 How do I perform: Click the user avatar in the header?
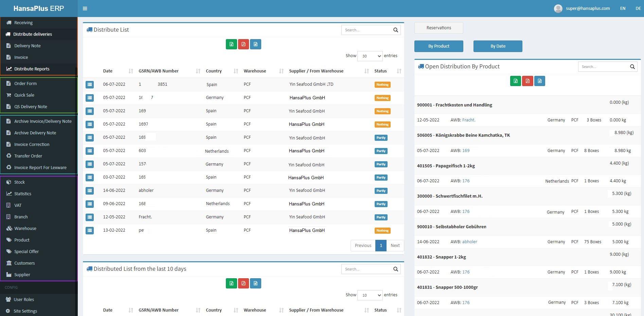[x=558, y=8]
